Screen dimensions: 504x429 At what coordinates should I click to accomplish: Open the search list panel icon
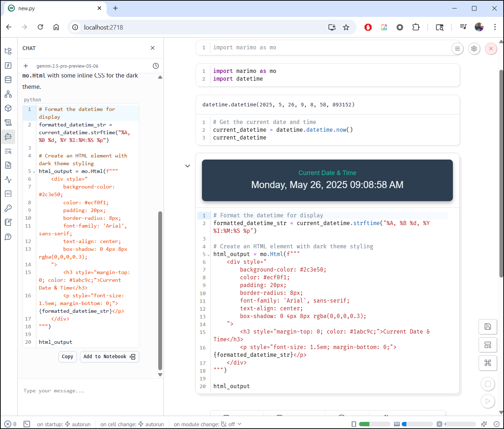point(8,151)
